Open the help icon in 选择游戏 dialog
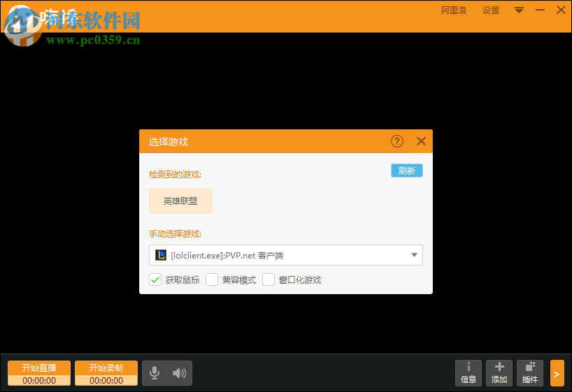 point(397,141)
